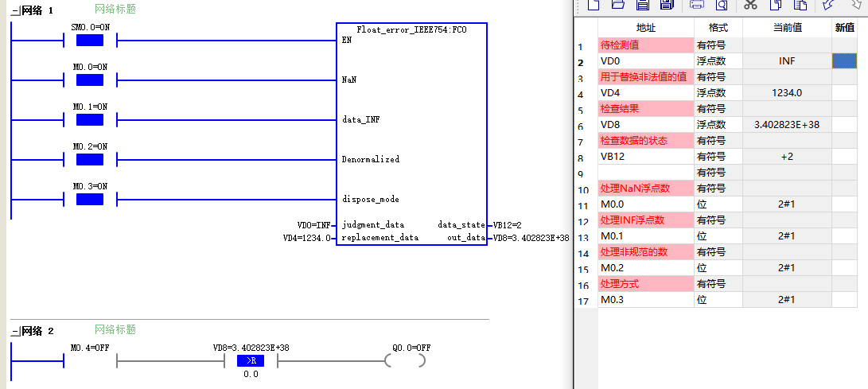Select the VD4 address cell
Viewport: 868px width, 389px height.
click(646, 93)
